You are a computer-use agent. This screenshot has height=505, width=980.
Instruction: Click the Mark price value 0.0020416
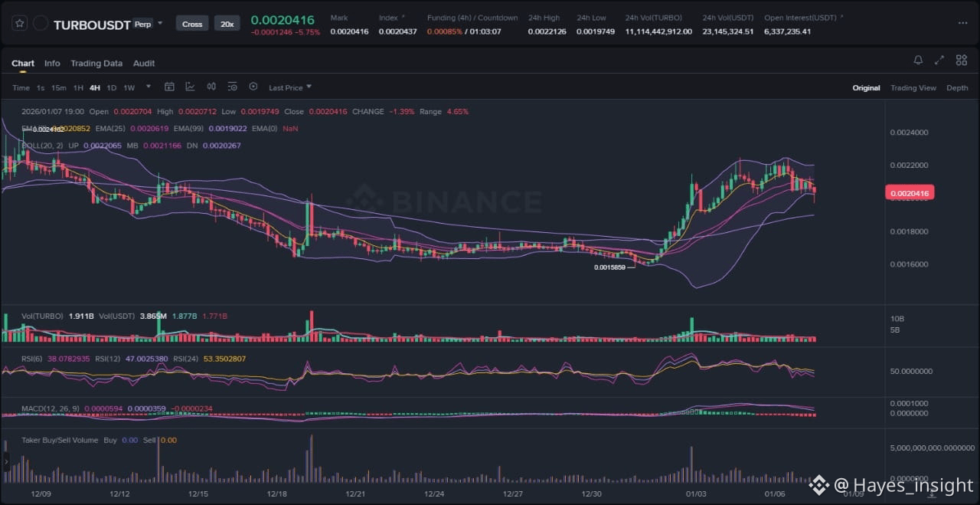coord(349,31)
